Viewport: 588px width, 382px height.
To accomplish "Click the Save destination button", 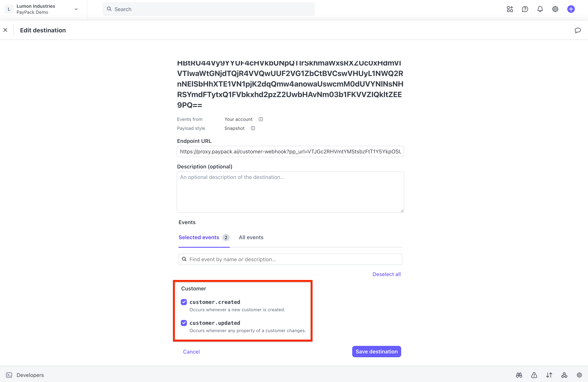I will (376, 351).
